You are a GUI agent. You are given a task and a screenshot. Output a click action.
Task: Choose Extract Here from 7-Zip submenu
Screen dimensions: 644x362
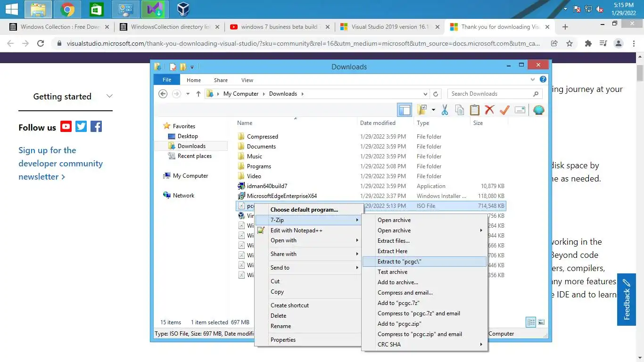(x=424, y=251)
